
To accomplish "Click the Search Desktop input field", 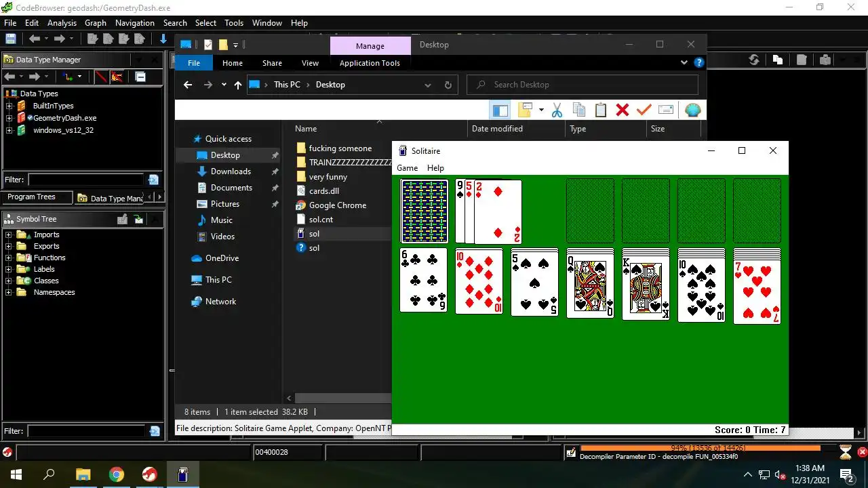I will (583, 85).
